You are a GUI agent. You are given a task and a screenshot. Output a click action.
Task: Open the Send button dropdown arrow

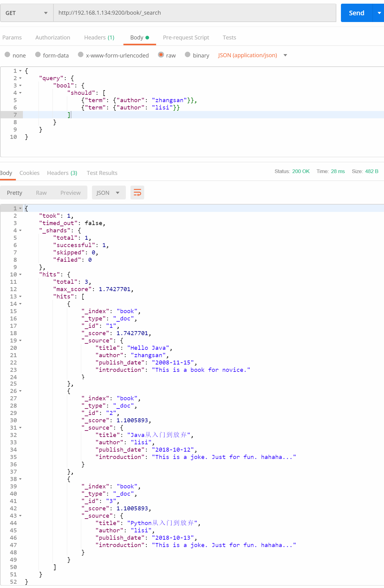click(379, 13)
